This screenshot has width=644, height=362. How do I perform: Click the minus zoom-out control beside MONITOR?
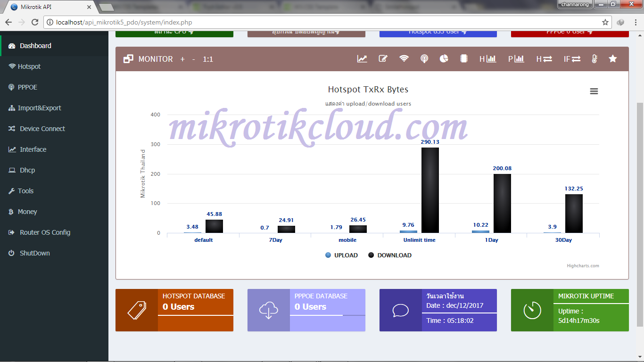pyautogui.click(x=194, y=59)
